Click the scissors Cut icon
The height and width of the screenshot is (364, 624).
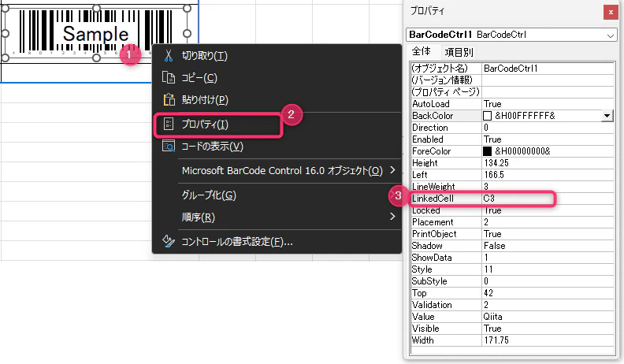pos(169,56)
